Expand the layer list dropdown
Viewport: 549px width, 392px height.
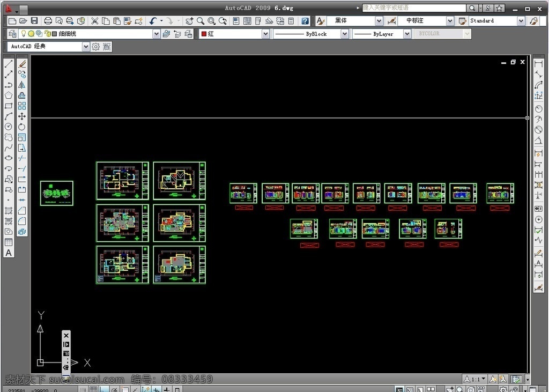[156, 34]
